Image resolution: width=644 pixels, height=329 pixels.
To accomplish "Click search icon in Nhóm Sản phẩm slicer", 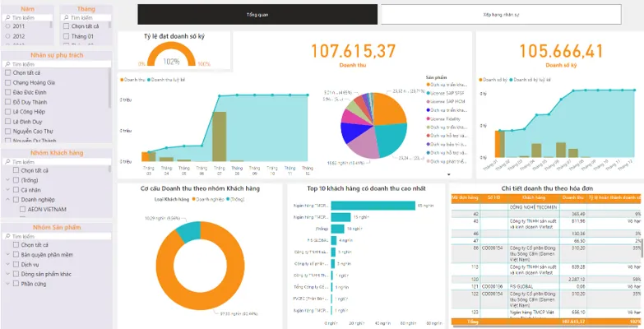I will click(x=7, y=237).
